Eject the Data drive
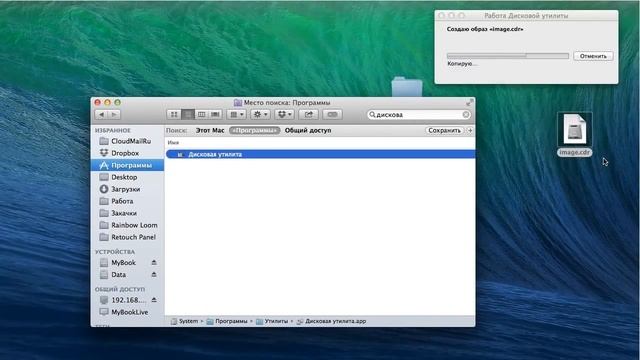The width and height of the screenshot is (640, 360). click(x=154, y=275)
